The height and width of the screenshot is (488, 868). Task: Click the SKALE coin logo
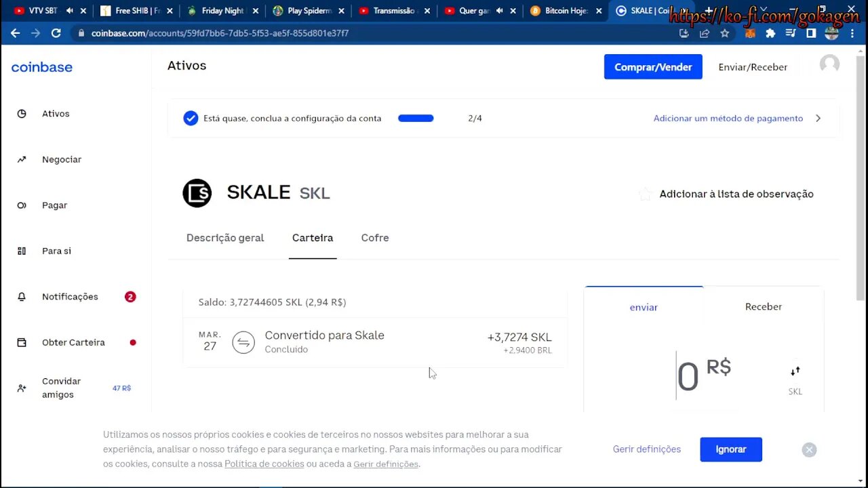tap(197, 193)
